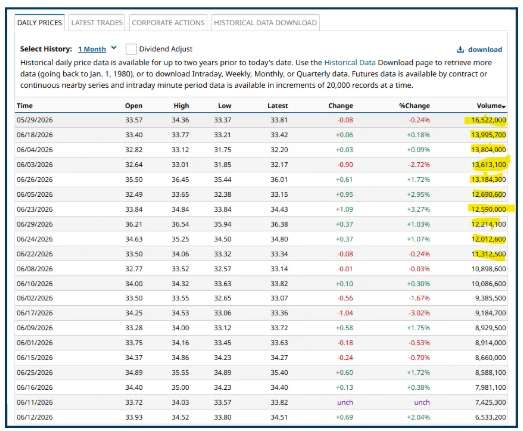Viewport: 523px width, 431px height.
Task: Select the 06/08/2026 date cell
Action: [x=35, y=269]
